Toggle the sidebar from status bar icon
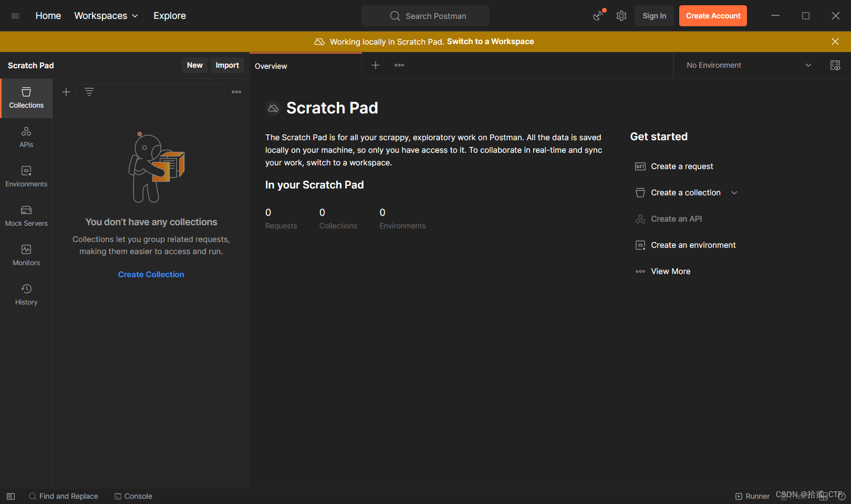 (x=11, y=496)
